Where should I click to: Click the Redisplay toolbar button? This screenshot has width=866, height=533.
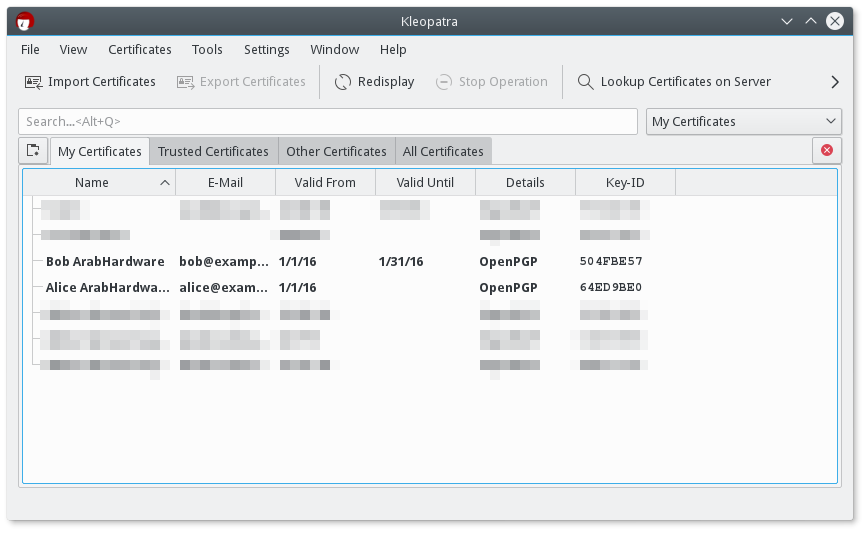point(374,82)
